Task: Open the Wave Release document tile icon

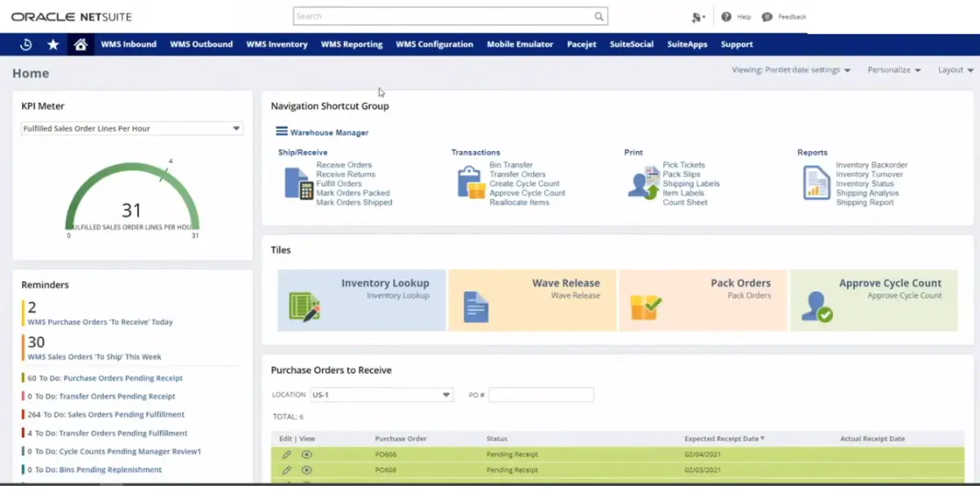Action: point(476,307)
